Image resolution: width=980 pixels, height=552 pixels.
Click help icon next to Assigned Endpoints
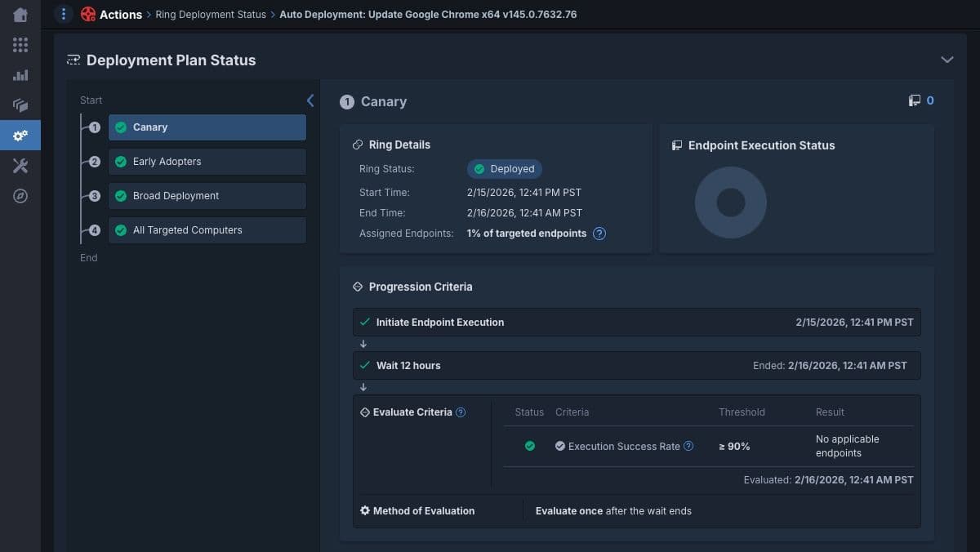pyautogui.click(x=599, y=234)
